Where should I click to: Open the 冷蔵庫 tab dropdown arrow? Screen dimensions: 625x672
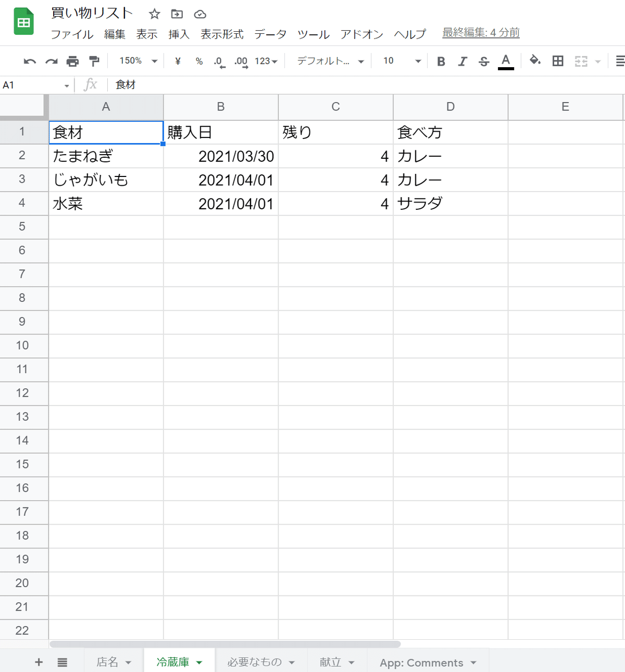199,663
